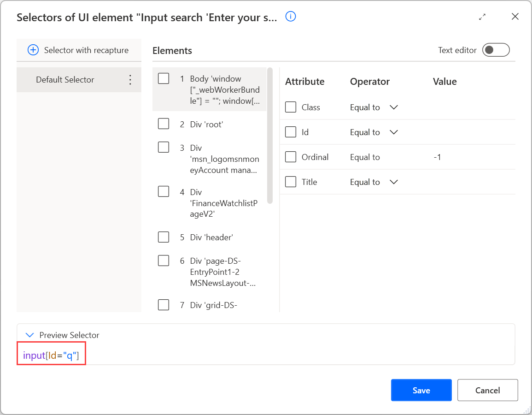This screenshot has width=532, height=415.
Task: Check the box for element Div 'root'
Action: [x=164, y=124]
